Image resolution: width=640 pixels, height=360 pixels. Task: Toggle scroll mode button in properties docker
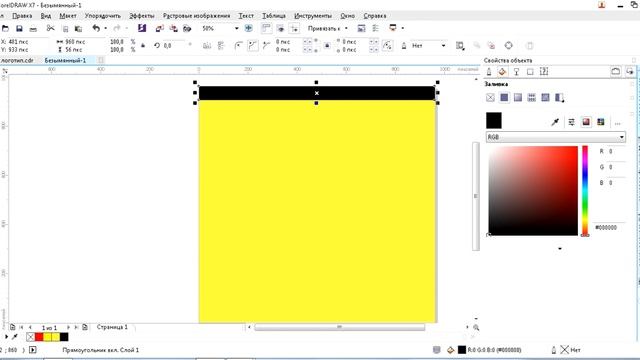tap(616, 72)
